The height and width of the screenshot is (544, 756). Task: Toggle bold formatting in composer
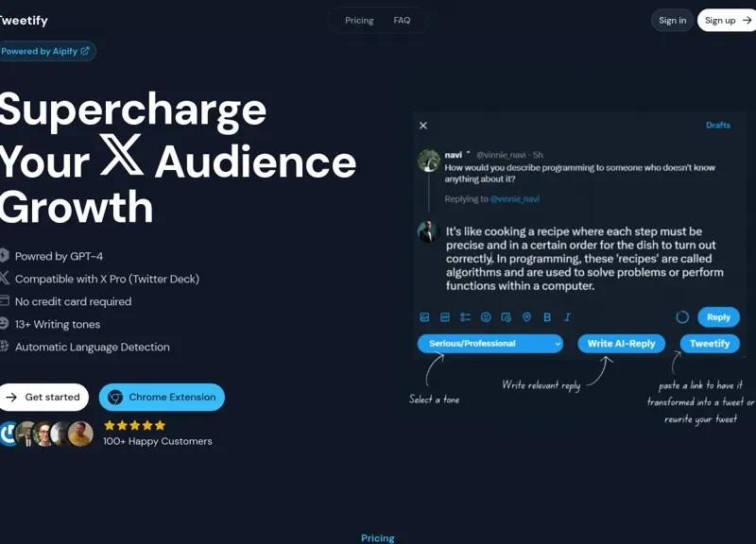coord(547,317)
